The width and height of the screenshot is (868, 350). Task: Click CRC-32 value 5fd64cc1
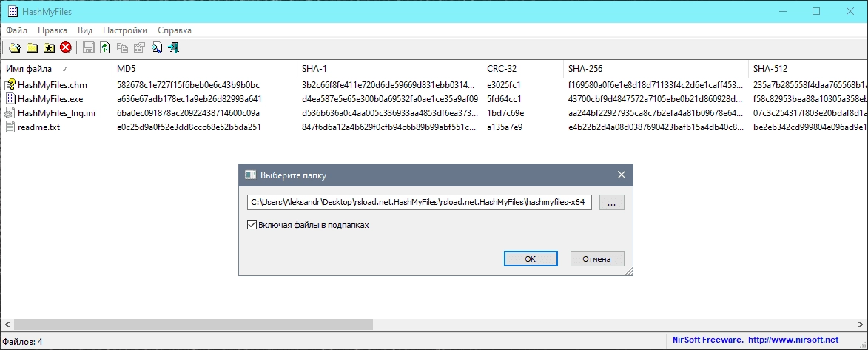tap(504, 99)
